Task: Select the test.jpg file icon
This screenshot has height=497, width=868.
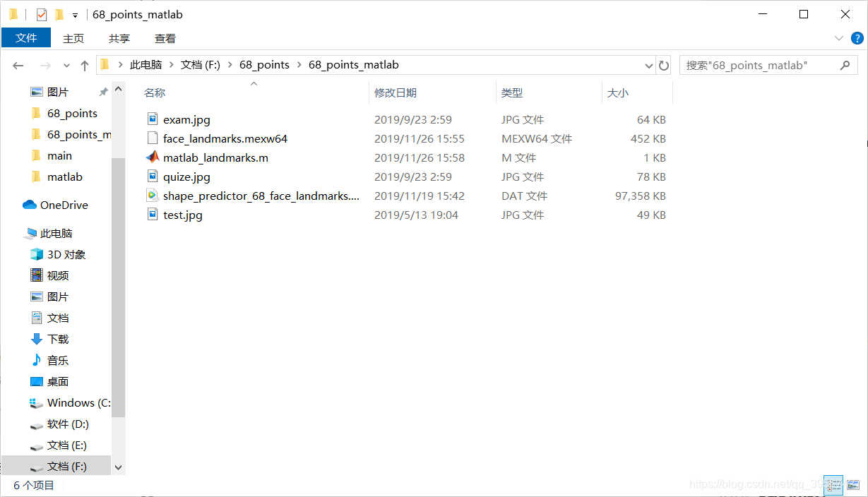Action: [153, 215]
